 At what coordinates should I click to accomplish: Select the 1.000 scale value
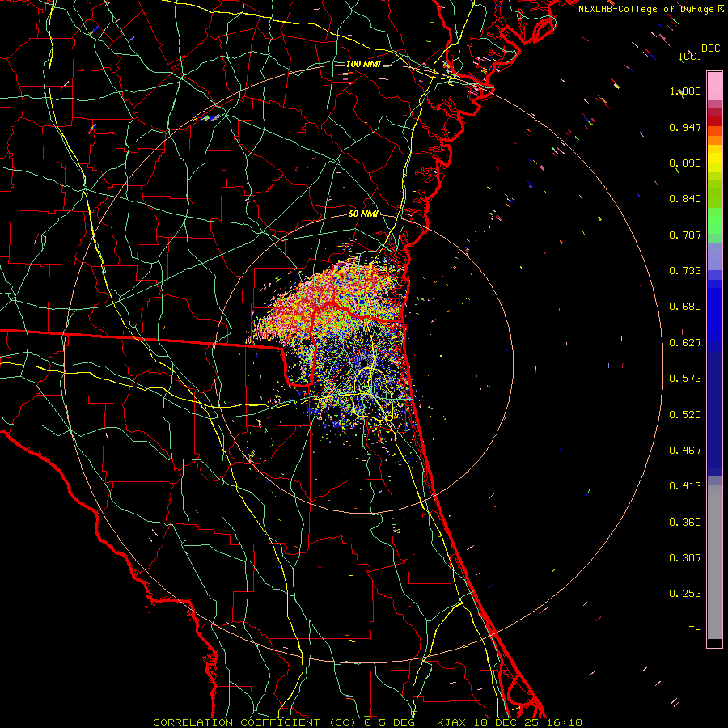[685, 91]
